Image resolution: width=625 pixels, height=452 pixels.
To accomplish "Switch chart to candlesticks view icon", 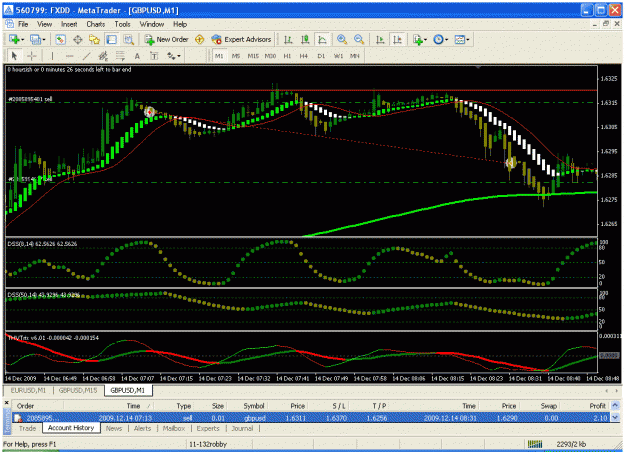I will click(305, 39).
